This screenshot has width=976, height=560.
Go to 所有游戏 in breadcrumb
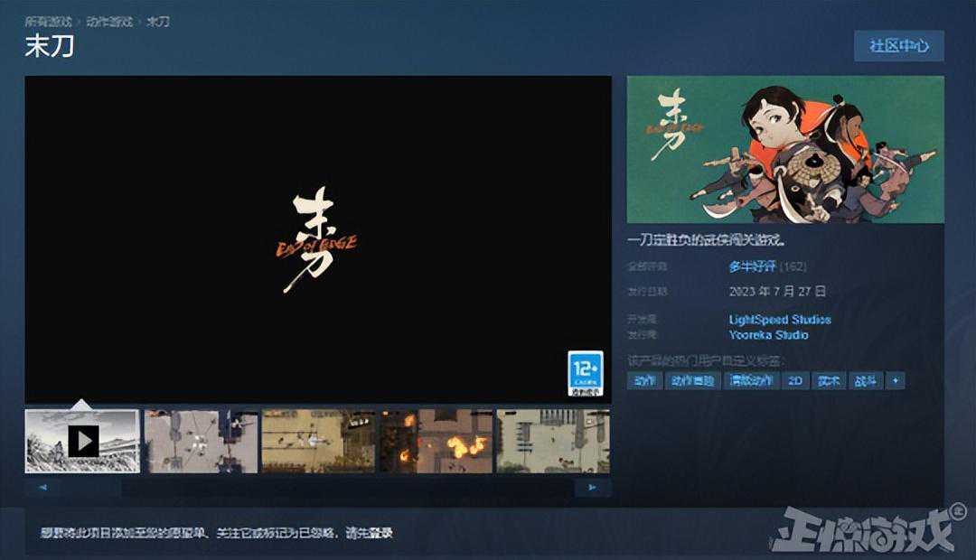[48, 21]
